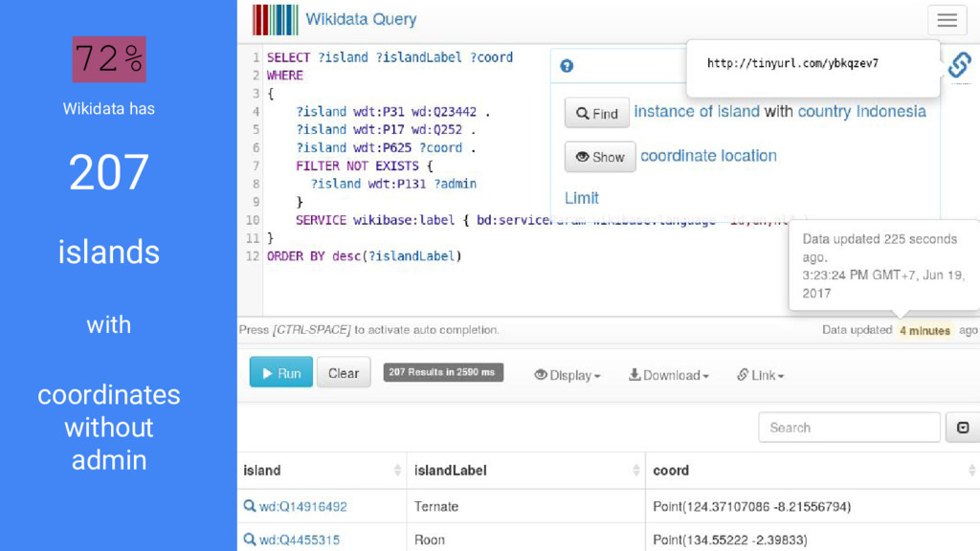980x551 pixels.
Task: Click the 72% badge on slide panel
Action: click(x=109, y=59)
